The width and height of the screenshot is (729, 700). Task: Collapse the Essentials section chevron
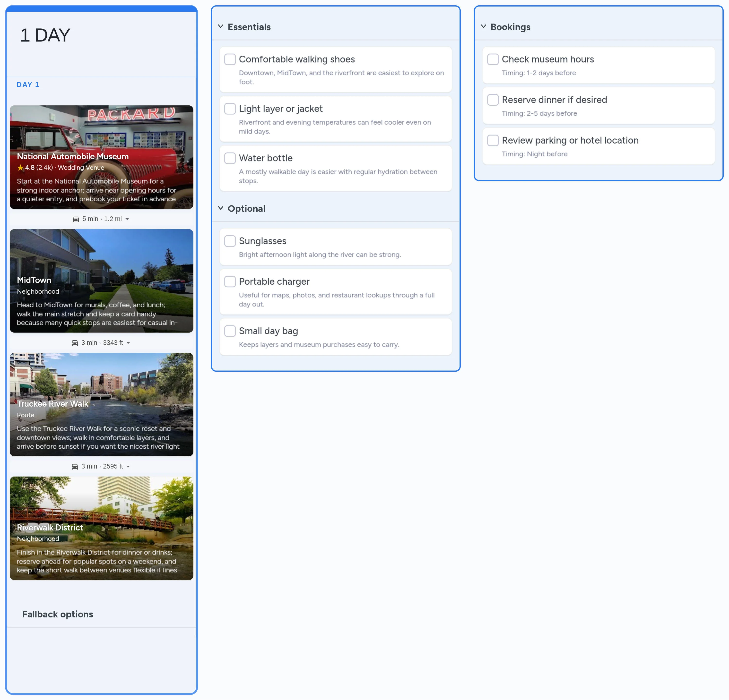pos(221,26)
